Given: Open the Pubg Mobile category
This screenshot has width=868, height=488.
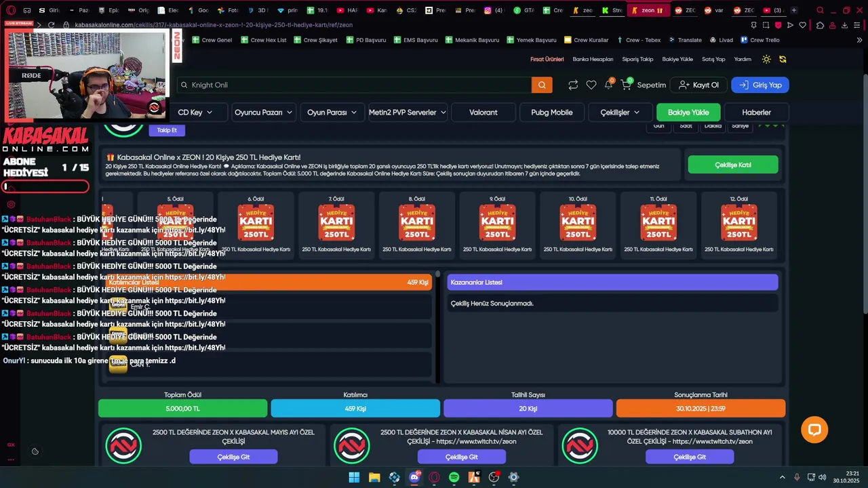Looking at the screenshot, I should point(552,113).
